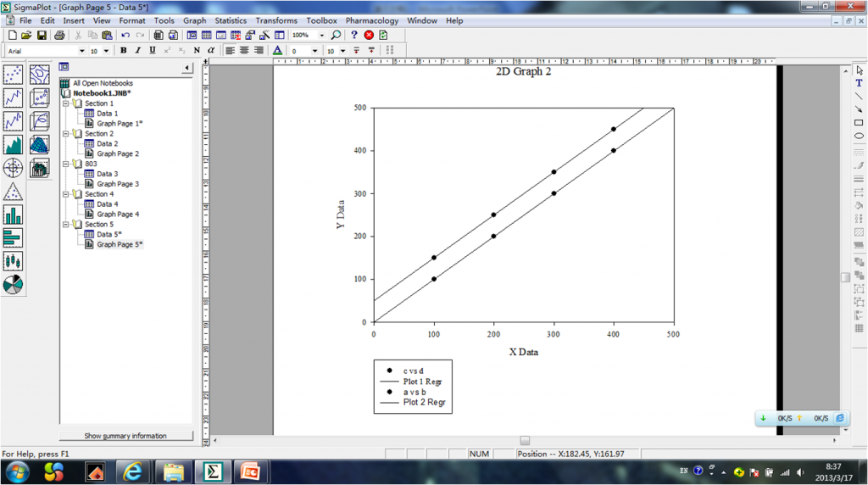This screenshot has width=868, height=485.
Task: Open the Toolbox menu
Action: [x=321, y=20]
